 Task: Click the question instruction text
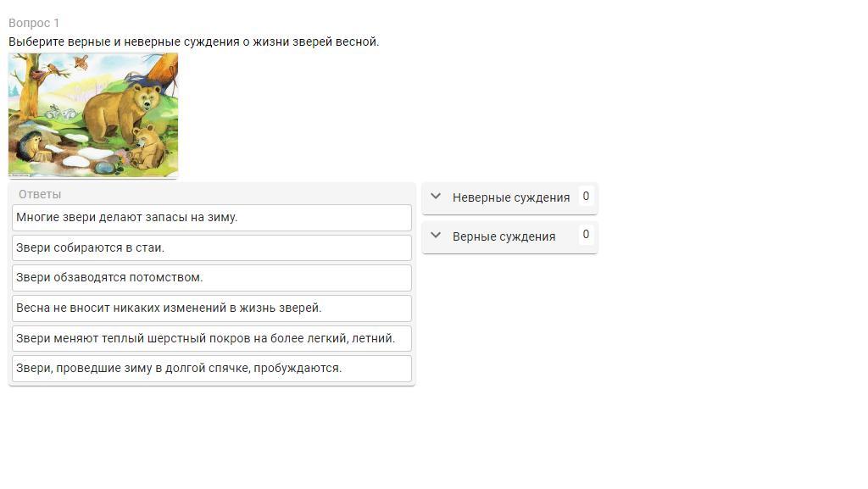pyautogui.click(x=193, y=42)
